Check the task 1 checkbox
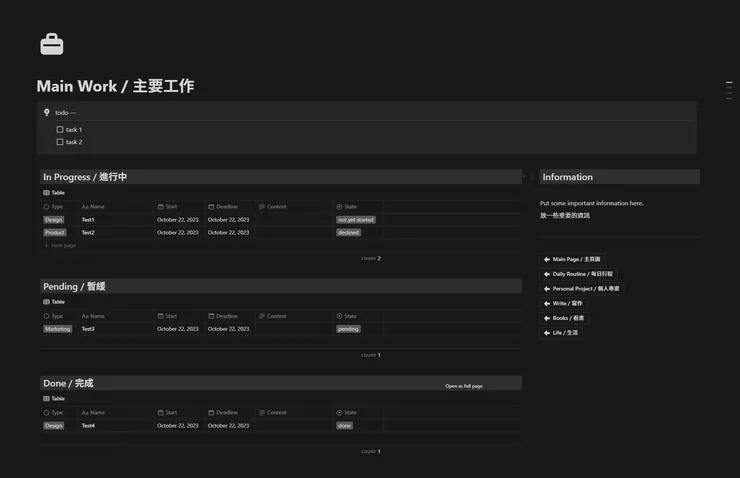 (60, 129)
